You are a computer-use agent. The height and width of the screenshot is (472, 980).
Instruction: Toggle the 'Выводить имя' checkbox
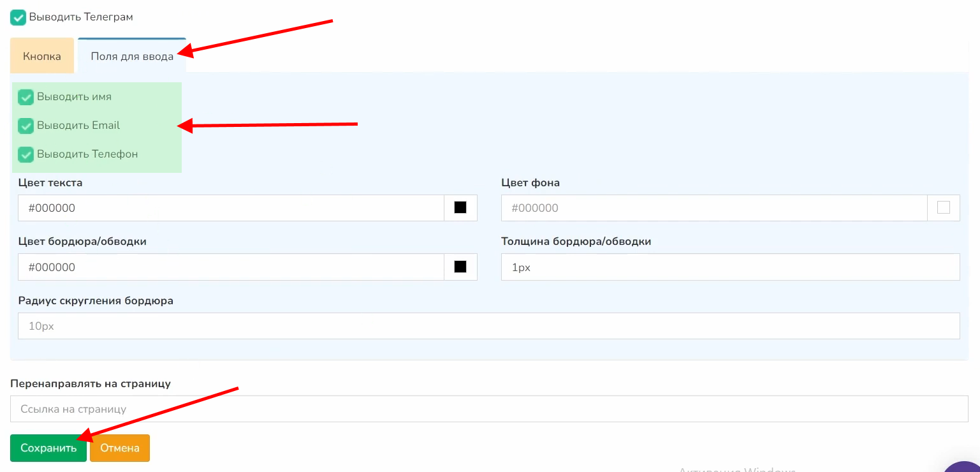(26, 97)
